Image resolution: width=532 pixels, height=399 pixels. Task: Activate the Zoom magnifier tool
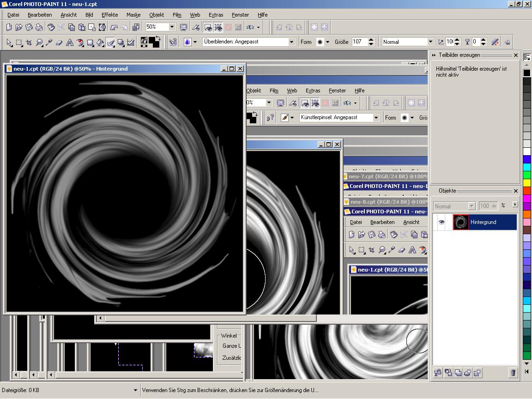coord(39,42)
